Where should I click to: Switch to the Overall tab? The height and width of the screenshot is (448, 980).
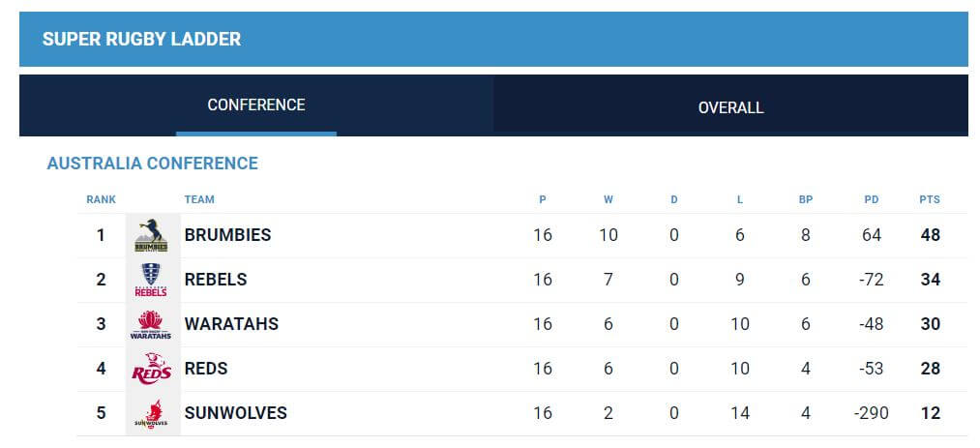point(730,105)
